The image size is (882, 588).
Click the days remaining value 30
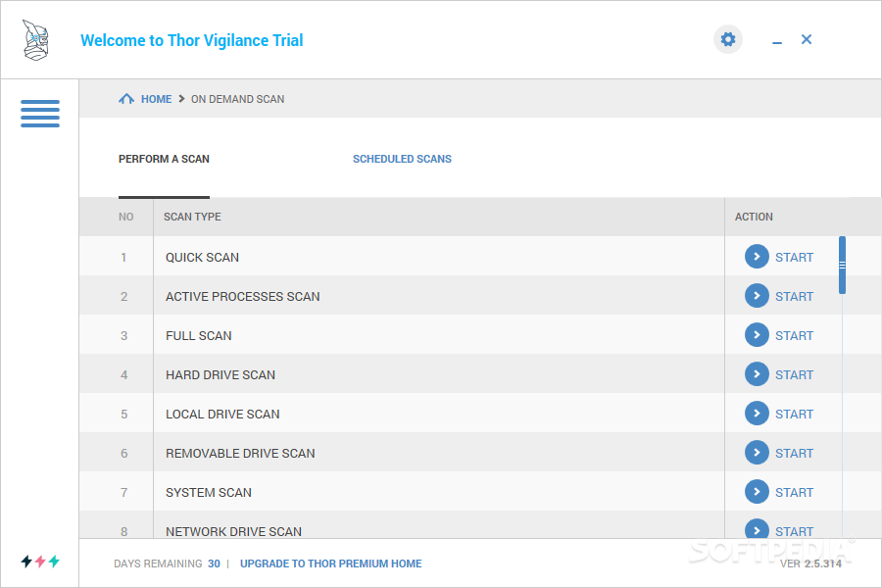(x=214, y=563)
